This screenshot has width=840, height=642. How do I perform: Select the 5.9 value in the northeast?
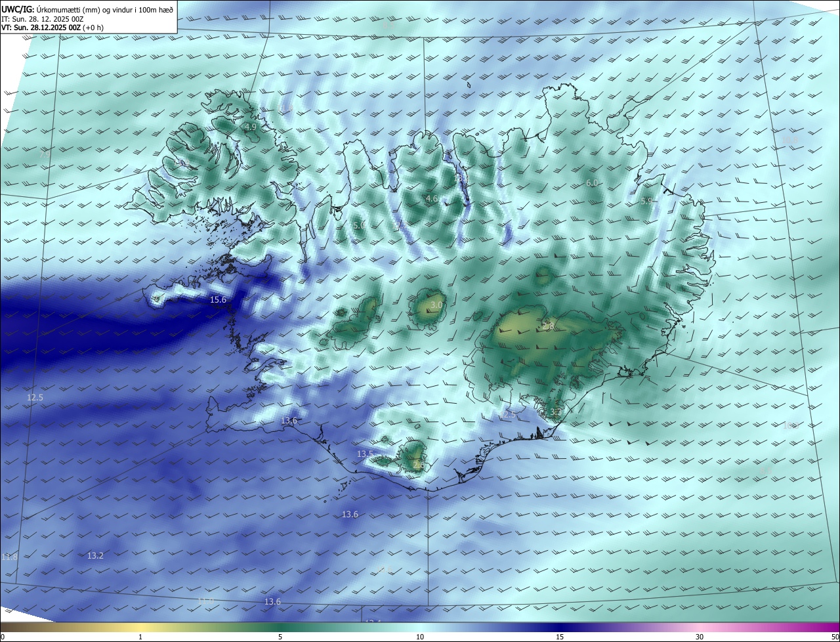[x=646, y=201]
